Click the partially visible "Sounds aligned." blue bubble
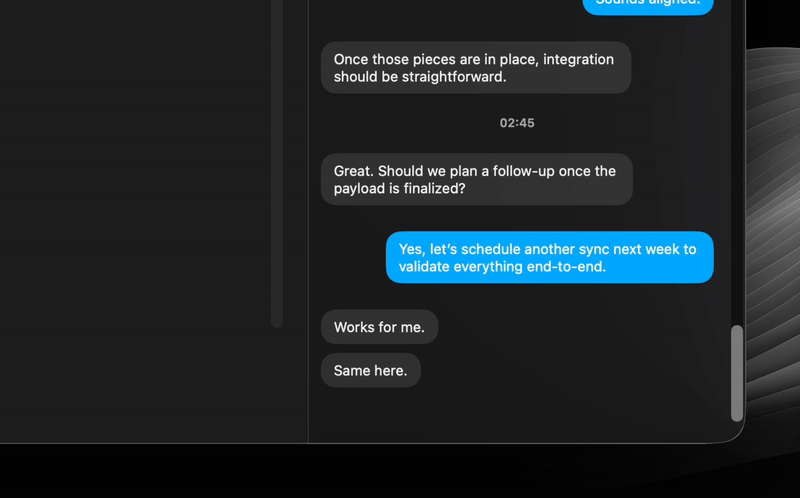The height and width of the screenshot is (498, 800). click(648, 6)
